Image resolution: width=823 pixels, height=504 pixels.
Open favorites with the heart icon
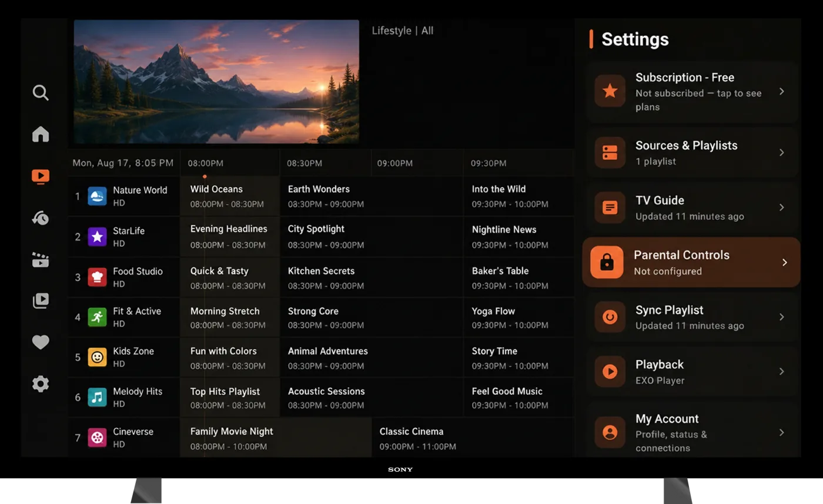point(41,342)
